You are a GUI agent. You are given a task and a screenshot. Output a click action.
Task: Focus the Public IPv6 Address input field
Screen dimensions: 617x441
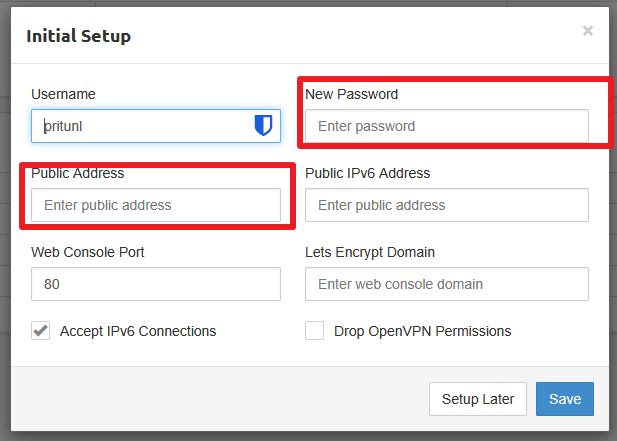(447, 205)
